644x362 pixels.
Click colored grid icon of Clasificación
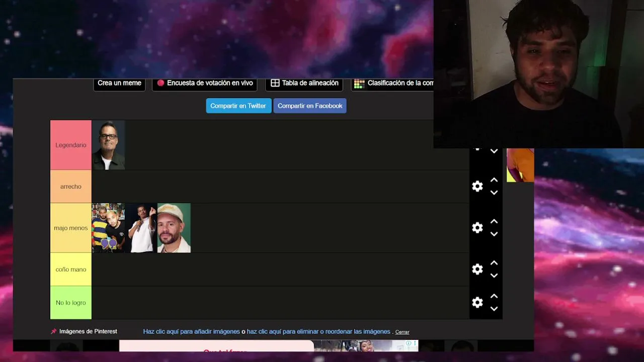(x=359, y=83)
